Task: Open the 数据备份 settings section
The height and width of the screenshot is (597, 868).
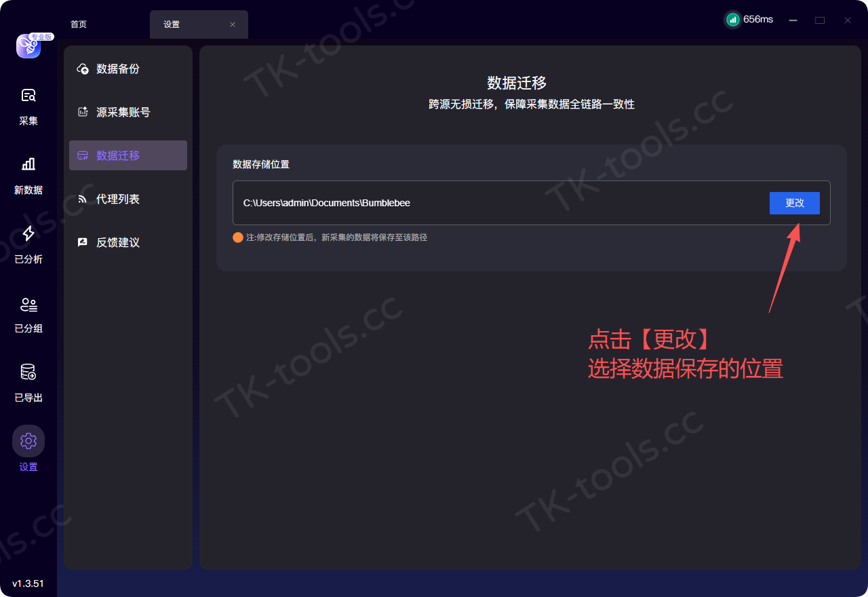Action: tap(128, 69)
